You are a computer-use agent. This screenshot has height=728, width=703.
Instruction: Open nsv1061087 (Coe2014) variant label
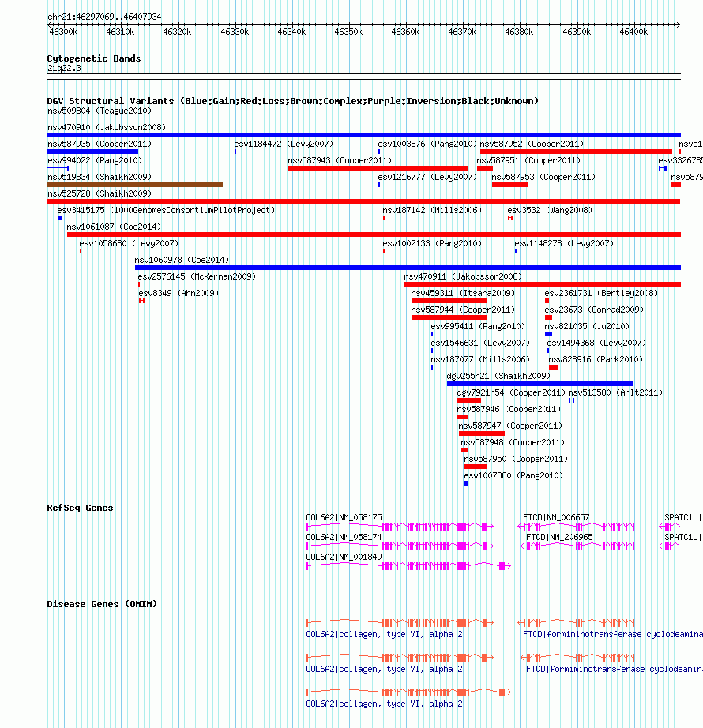114,227
